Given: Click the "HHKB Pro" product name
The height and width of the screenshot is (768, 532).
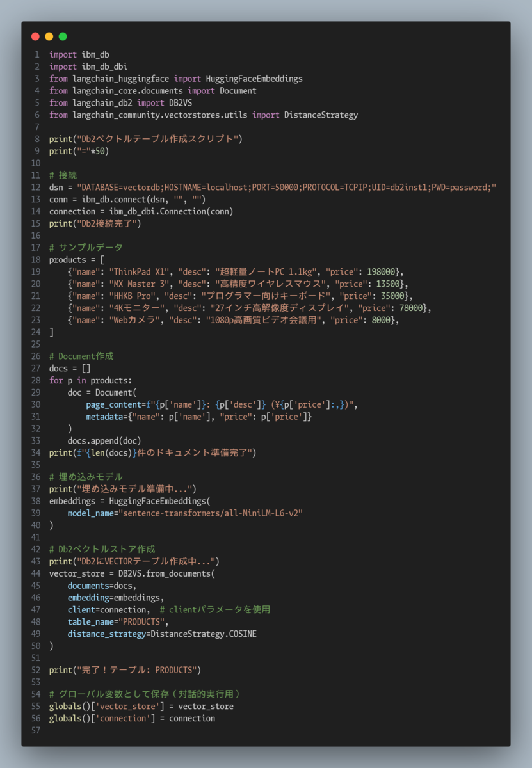Looking at the screenshot, I should pos(129,296).
